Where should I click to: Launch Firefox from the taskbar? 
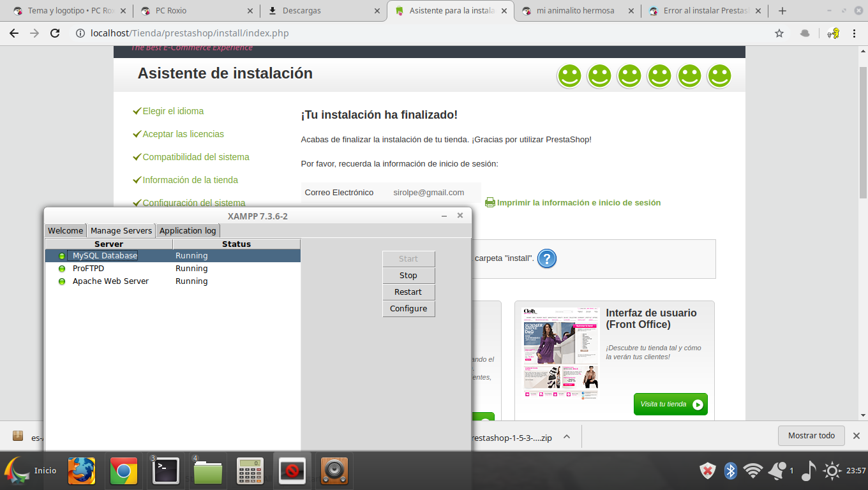(82, 471)
